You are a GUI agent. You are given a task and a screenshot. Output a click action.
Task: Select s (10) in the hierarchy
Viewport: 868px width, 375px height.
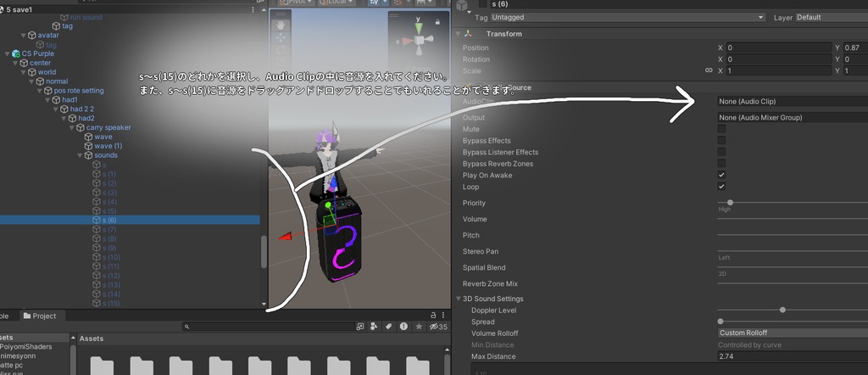pyautogui.click(x=111, y=257)
